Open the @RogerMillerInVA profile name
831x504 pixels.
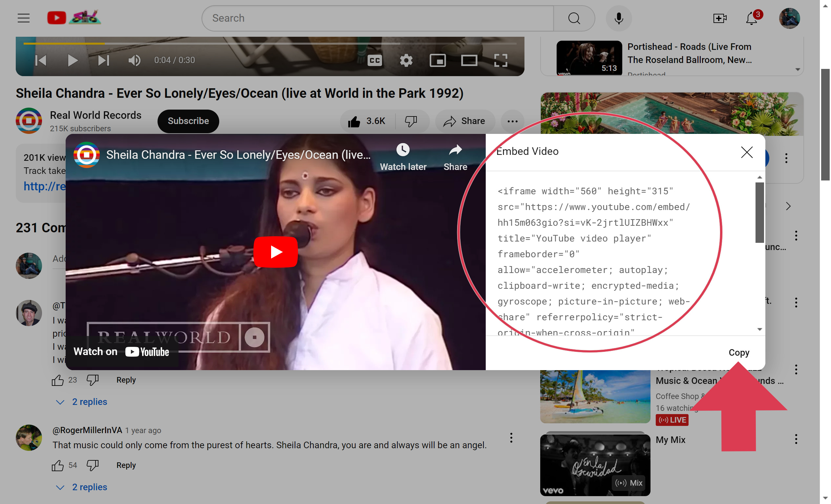(87, 430)
